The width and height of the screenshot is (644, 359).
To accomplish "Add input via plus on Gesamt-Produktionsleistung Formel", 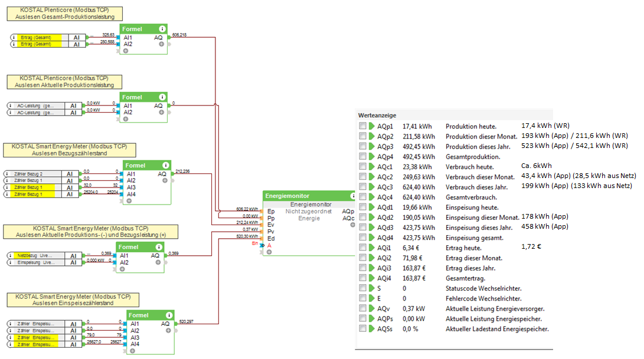I will click(x=126, y=51).
